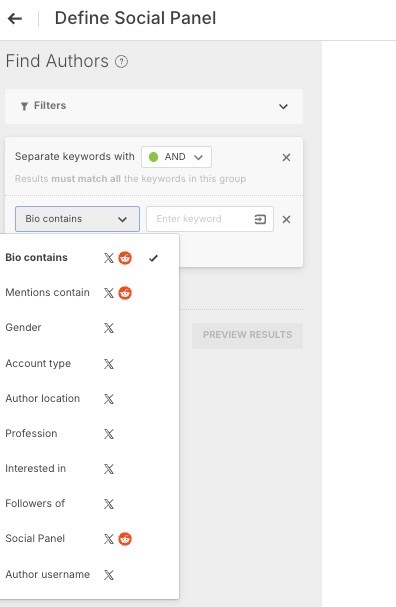Remove the keyword group with X
Screen dimensions: 396x607
286,158
